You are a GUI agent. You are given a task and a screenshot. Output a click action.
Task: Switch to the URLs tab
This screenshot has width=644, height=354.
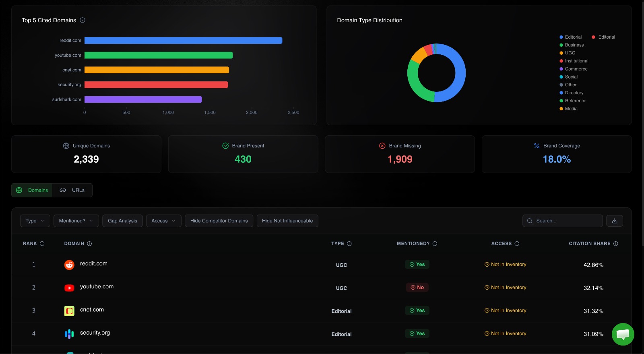point(72,190)
